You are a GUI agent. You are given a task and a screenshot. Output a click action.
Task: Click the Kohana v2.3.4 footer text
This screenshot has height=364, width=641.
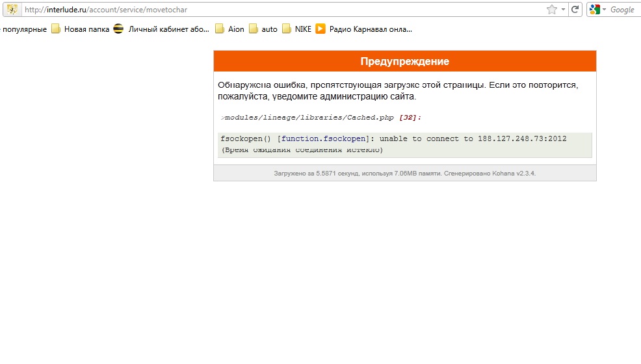pyautogui.click(x=514, y=173)
